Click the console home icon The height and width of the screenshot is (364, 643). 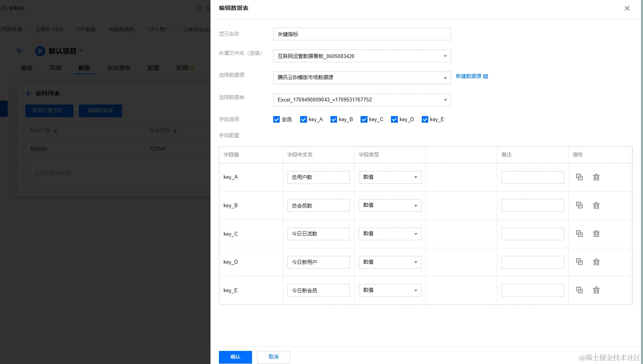coord(4,8)
